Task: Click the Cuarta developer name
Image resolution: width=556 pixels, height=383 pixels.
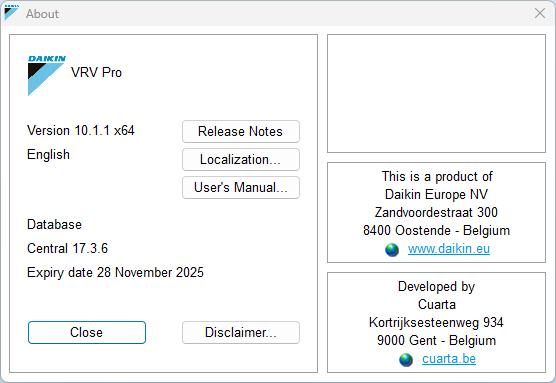Action: coord(437,305)
